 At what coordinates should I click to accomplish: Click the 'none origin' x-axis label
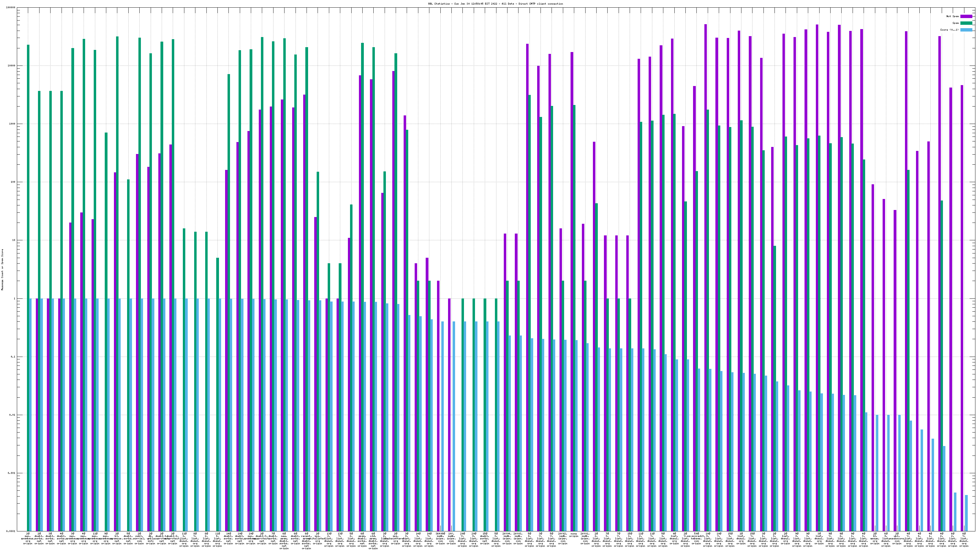(574, 535)
